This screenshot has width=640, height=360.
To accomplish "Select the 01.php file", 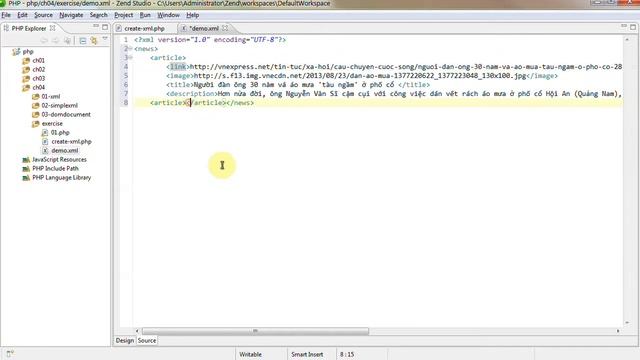I will click(x=60, y=132).
